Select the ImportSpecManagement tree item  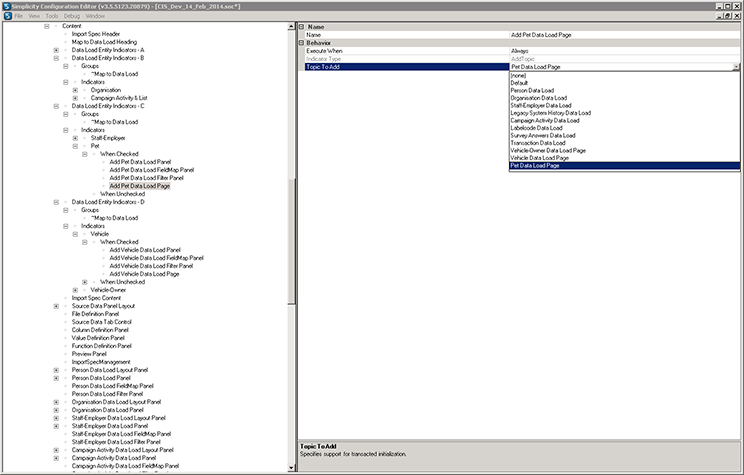click(x=101, y=362)
